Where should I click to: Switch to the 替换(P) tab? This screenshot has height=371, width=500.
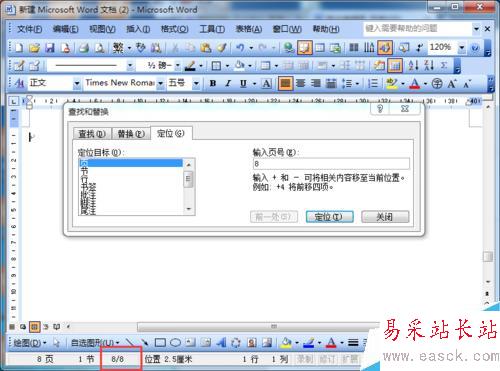(x=131, y=134)
